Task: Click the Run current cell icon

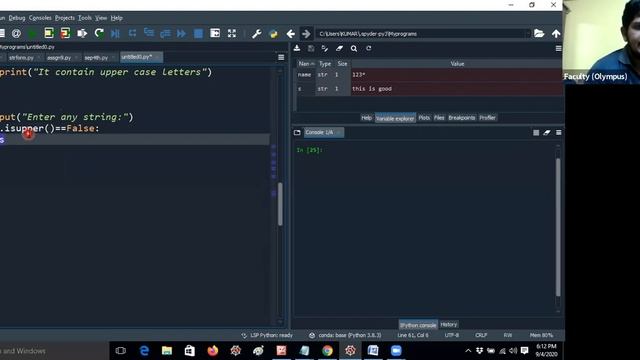Action: pyautogui.click(x=49, y=33)
